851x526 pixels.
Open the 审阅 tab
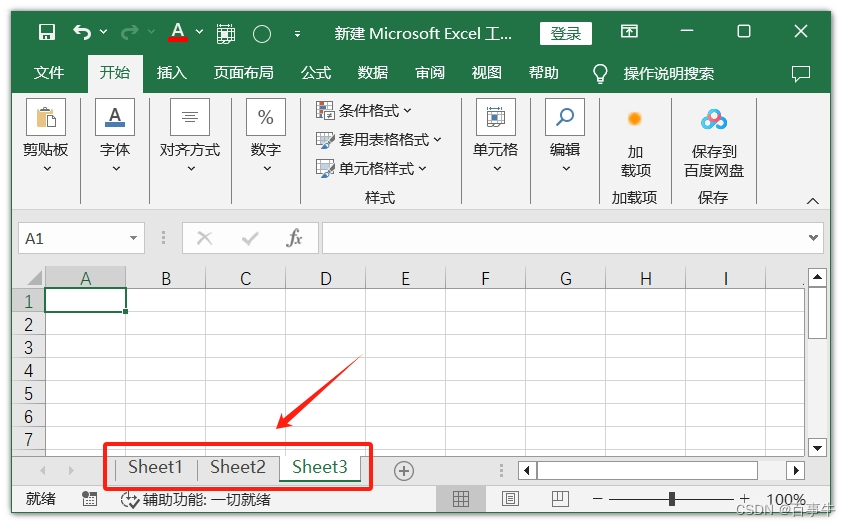[430, 73]
